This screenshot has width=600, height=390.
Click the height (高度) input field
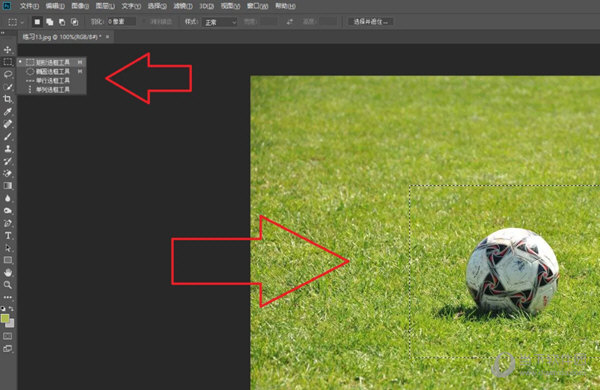(327, 22)
